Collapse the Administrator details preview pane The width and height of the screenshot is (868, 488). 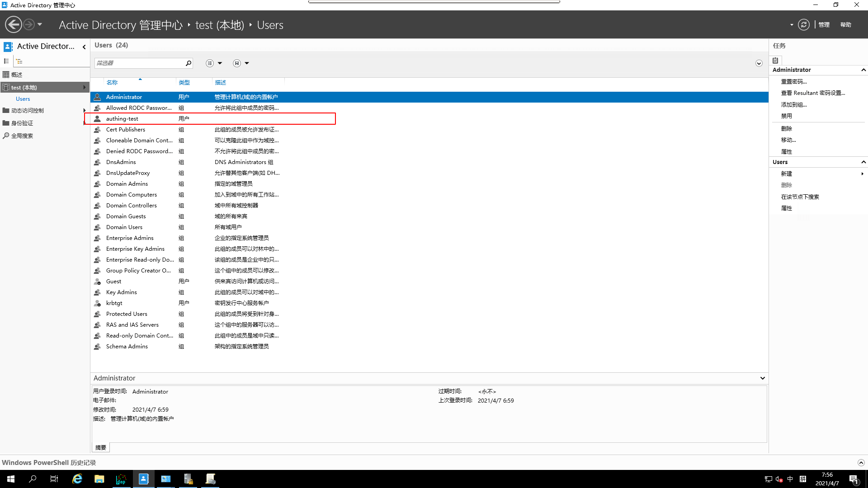762,378
